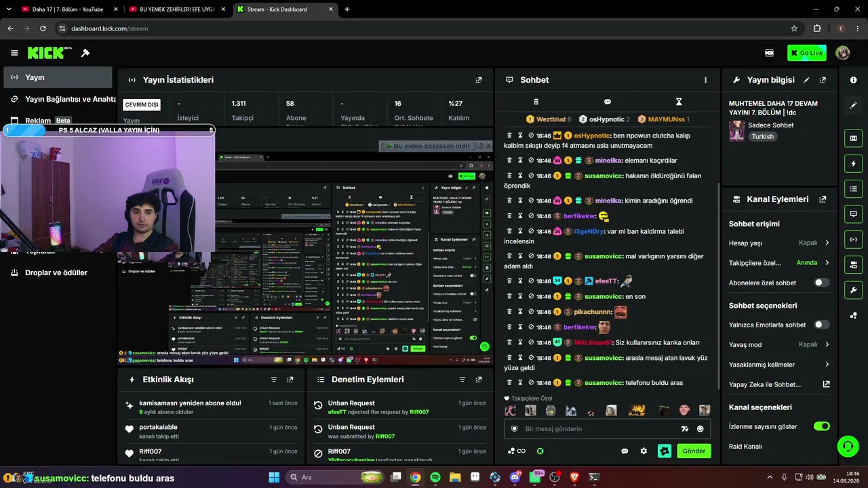Screen dimensions: 868x488
Task: Filter the Denetim Eylemleri list
Action: click(x=462, y=380)
